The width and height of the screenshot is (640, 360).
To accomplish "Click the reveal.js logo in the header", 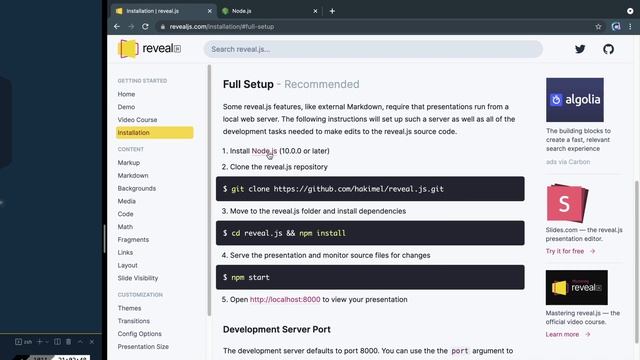I will point(149,49).
